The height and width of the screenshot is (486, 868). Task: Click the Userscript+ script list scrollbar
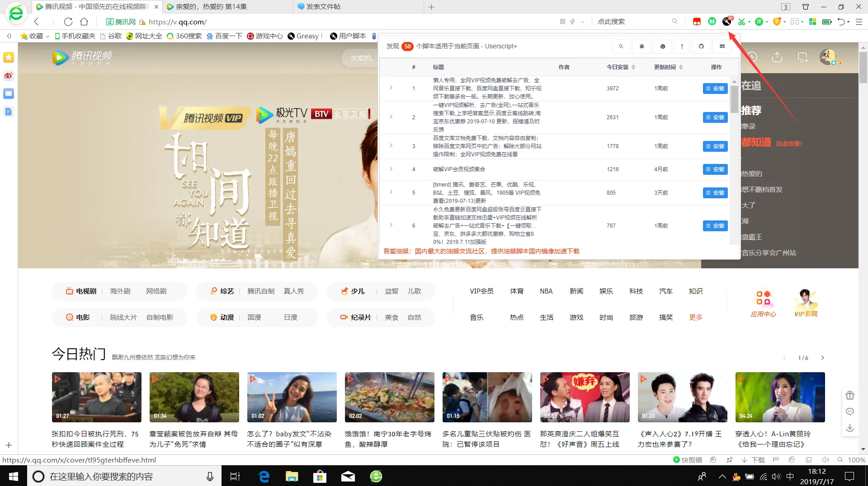pyautogui.click(x=734, y=99)
